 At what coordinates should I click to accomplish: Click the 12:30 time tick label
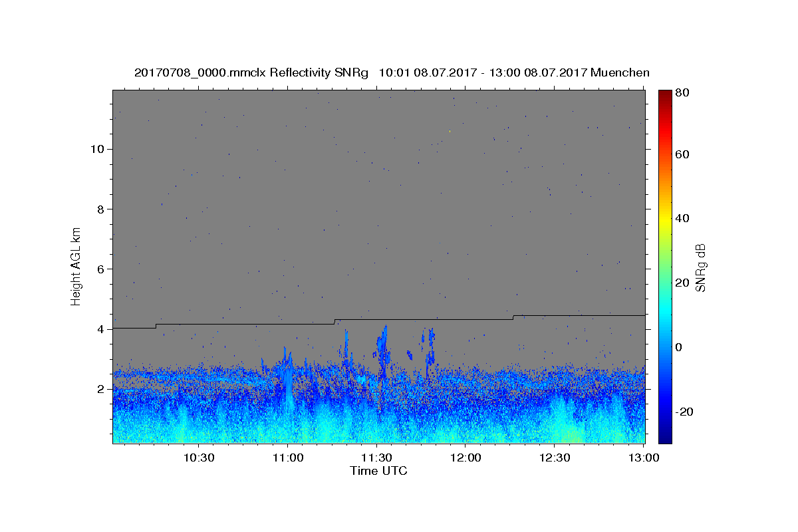coord(555,458)
